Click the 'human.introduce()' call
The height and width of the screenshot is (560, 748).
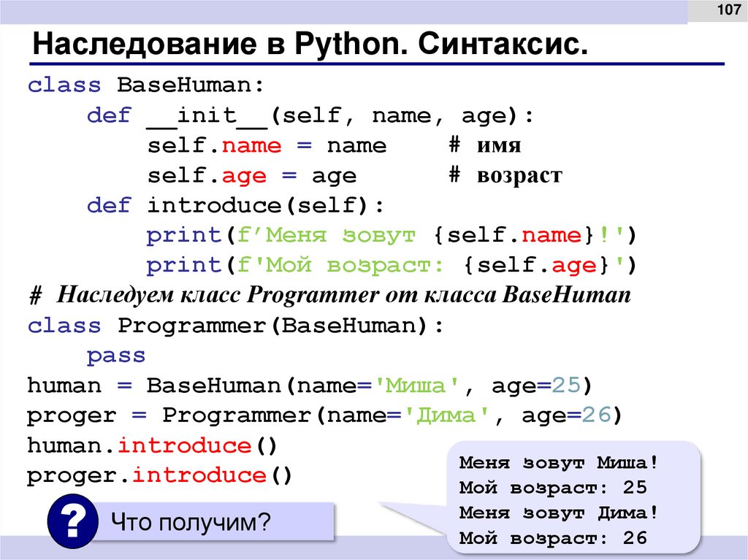pos(152,445)
